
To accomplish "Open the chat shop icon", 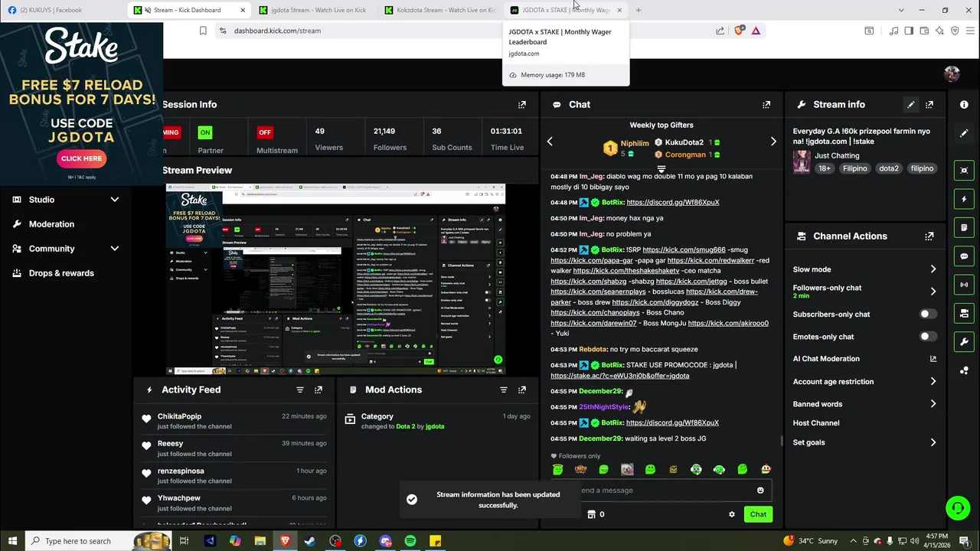I will coord(591,514).
